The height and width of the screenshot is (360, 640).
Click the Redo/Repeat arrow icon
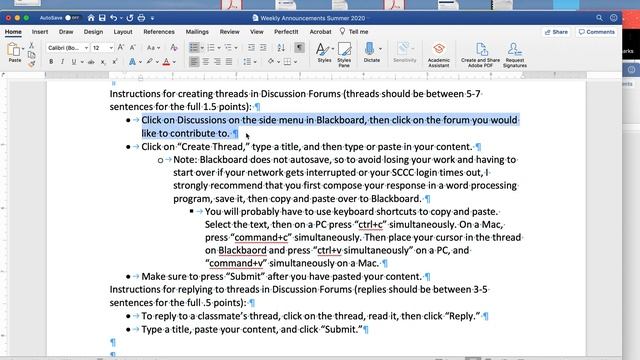tap(130, 18)
